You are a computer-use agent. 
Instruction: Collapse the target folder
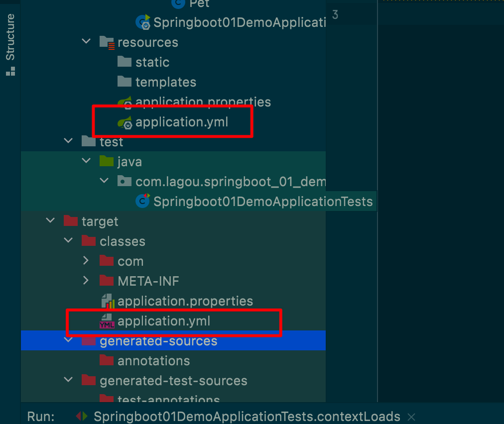(x=50, y=220)
